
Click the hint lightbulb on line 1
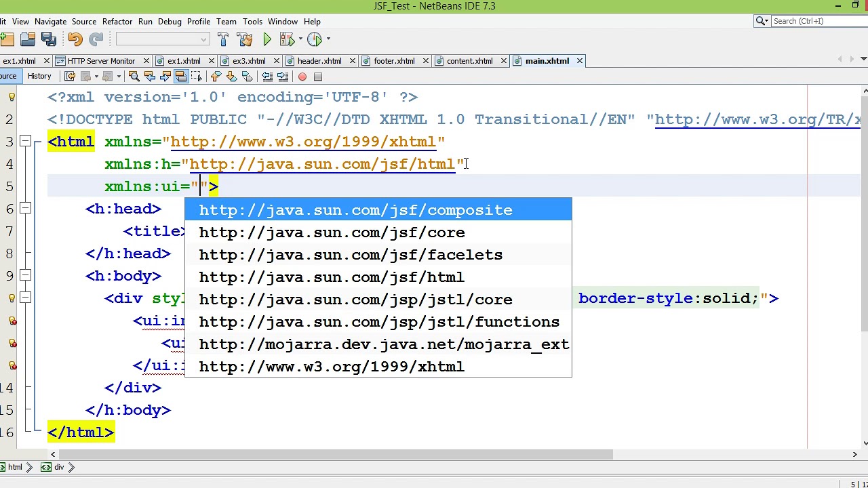point(12,98)
